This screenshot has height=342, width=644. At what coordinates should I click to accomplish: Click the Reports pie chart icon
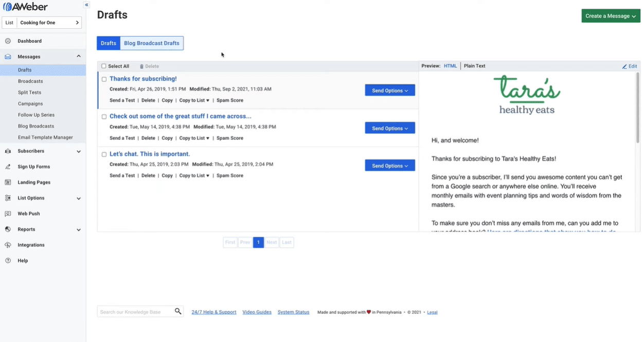(8, 229)
